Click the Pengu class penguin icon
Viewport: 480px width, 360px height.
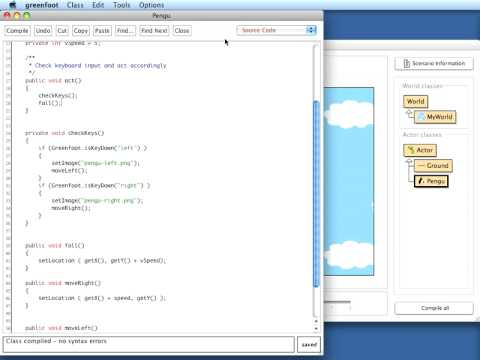[421, 181]
